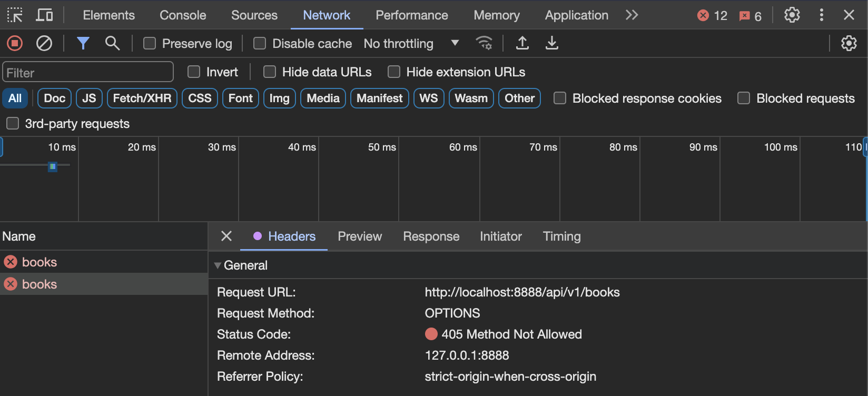
Task: Check the Disable cache option
Action: click(260, 44)
